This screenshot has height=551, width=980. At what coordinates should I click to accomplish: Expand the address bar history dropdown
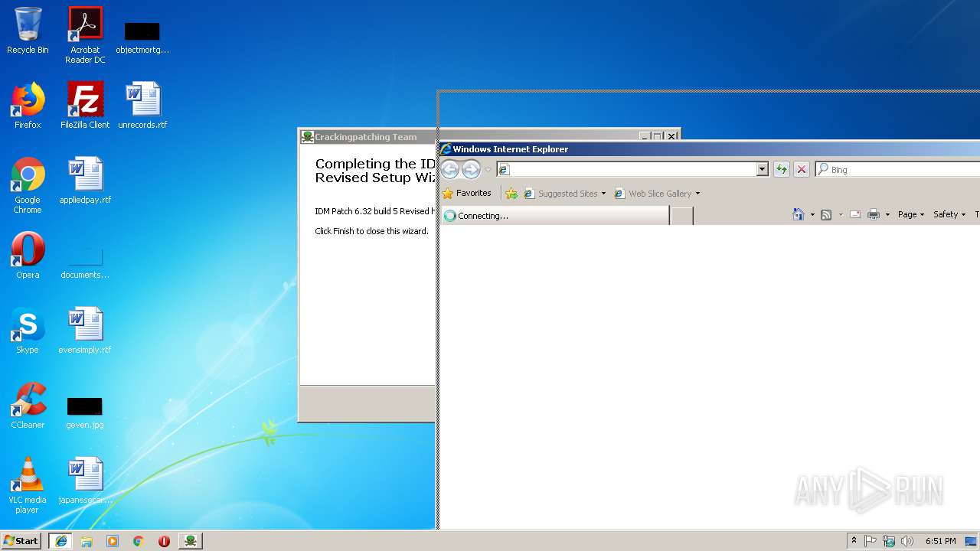[x=762, y=169]
